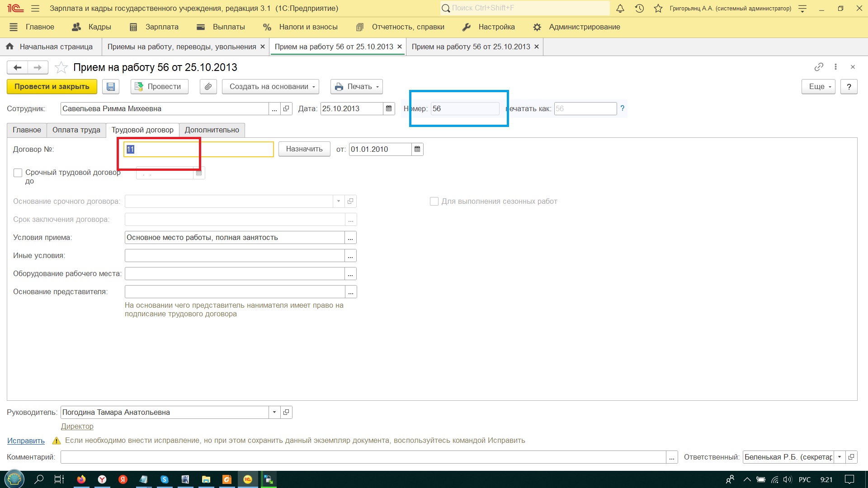
Task: Click the paperclip attachments icon
Action: [x=208, y=87]
